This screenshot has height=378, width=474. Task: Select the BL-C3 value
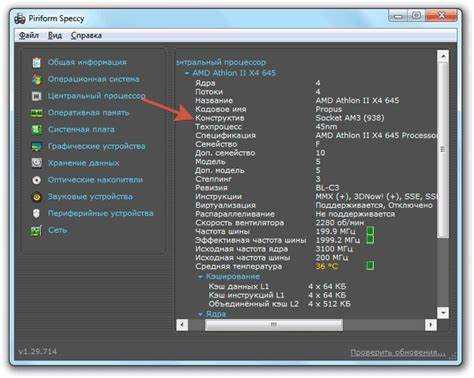(327, 188)
